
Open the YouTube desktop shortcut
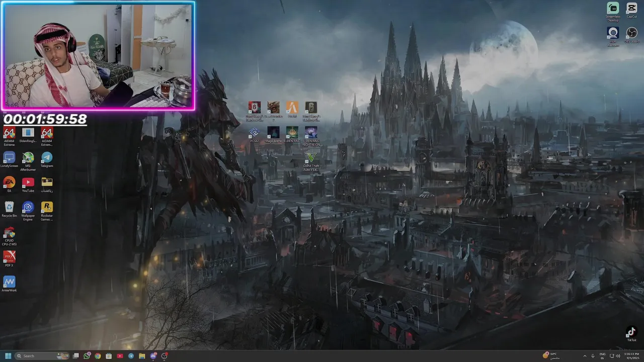[28, 184]
